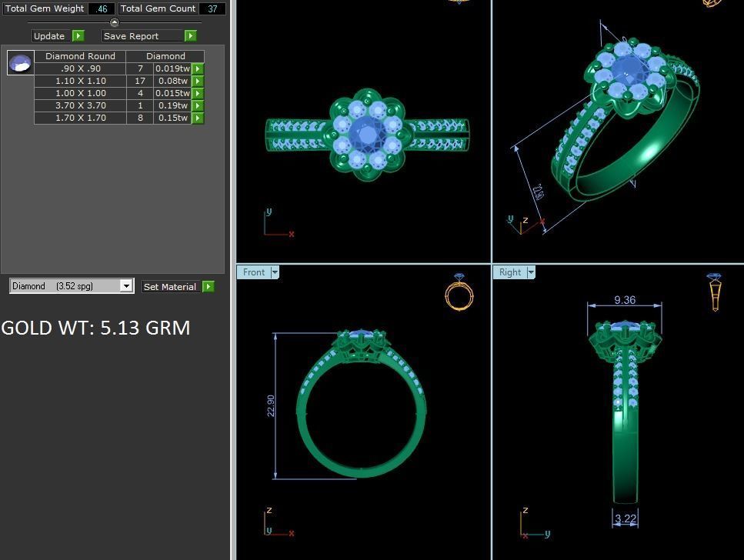This screenshot has height=560, width=744.
Task: Click the count cell showing 7
Action: click(140, 68)
